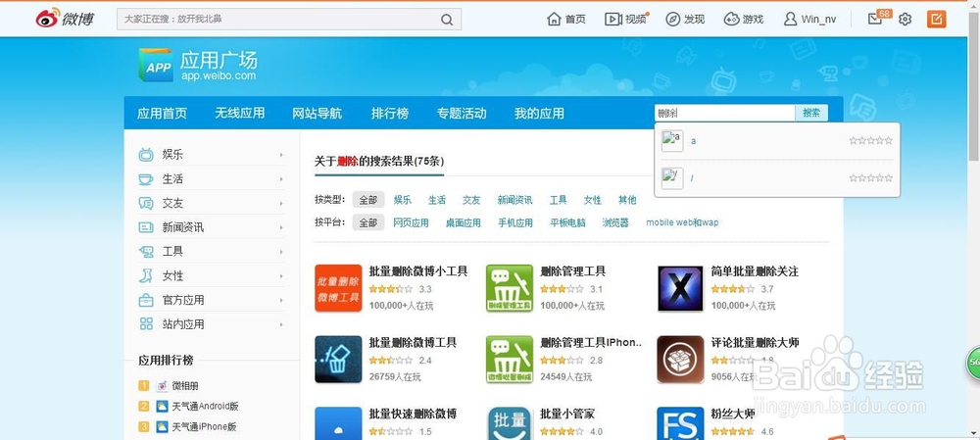Open the 评论批量删除大师 app icon
The width and height of the screenshot is (980, 440).
pyautogui.click(x=681, y=360)
